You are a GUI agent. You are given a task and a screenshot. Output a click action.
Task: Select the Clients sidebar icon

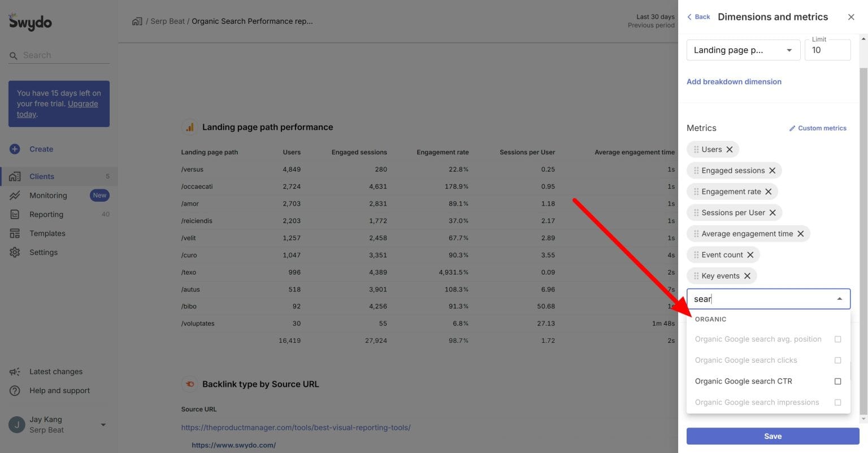(14, 176)
